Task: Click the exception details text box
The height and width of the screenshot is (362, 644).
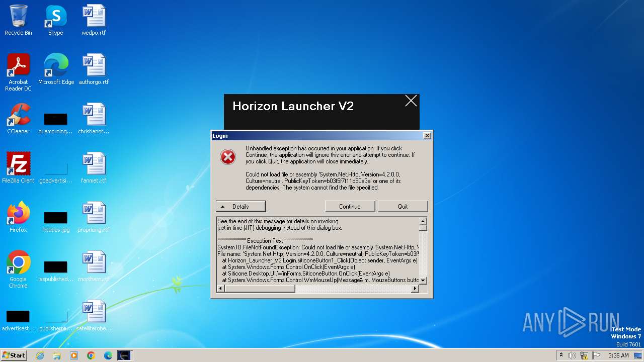Action: point(318,250)
